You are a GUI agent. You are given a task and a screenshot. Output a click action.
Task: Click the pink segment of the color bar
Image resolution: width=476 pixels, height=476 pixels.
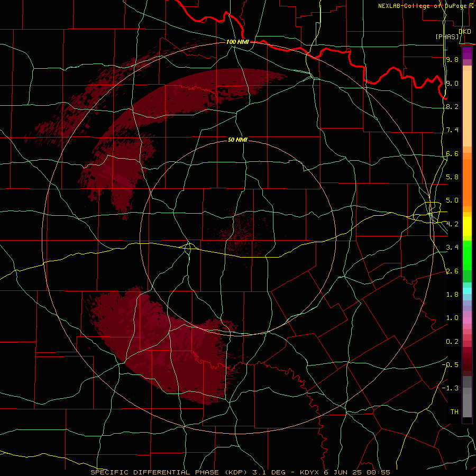[x=467, y=321]
